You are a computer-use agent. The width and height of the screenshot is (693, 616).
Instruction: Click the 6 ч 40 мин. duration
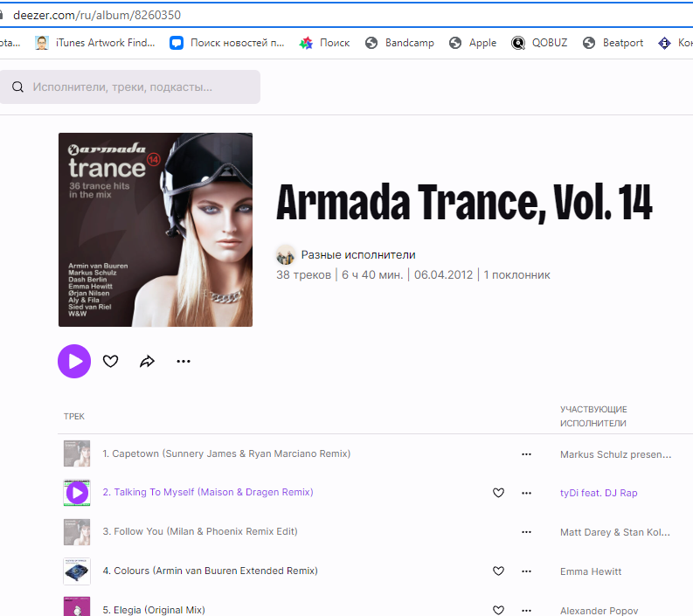372,275
